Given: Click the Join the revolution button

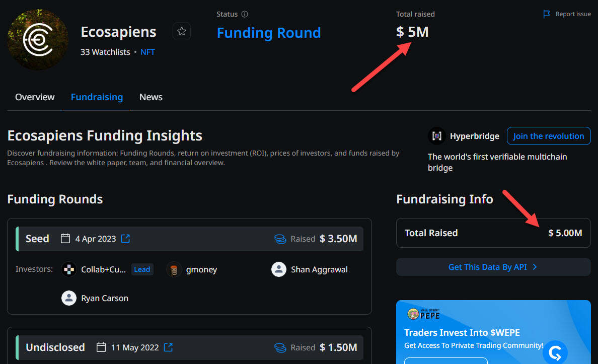Looking at the screenshot, I should [549, 136].
